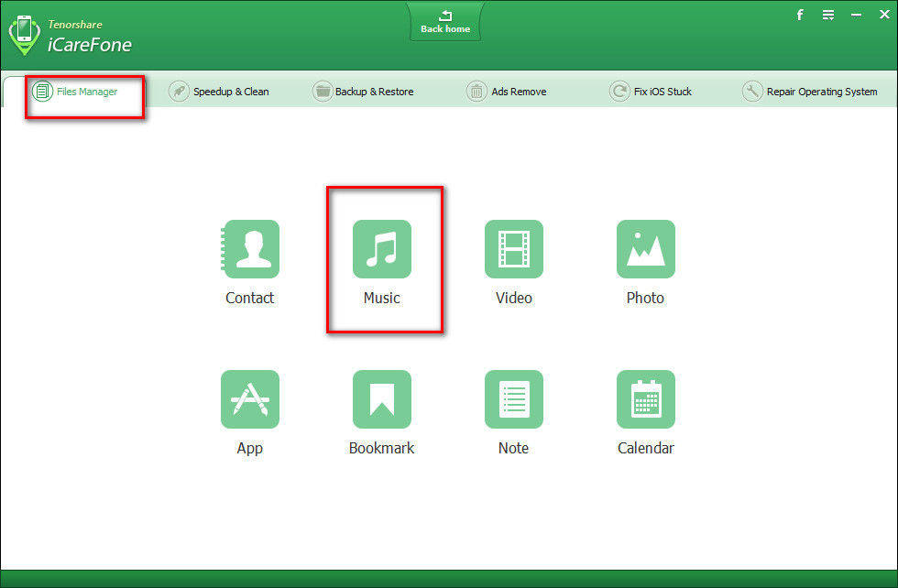Image resolution: width=898 pixels, height=588 pixels.
Task: Switch to the Repair Operating System tab
Action: tap(810, 92)
